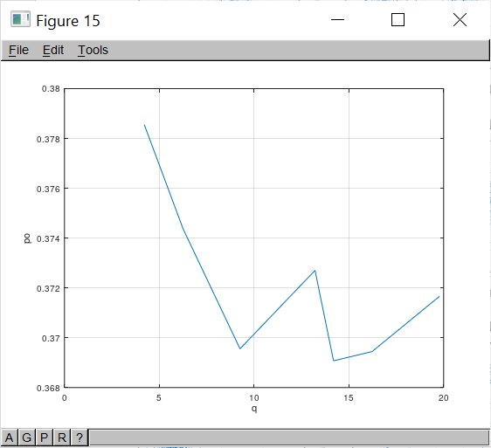Activate rotate mode with R button
The image size is (491, 448).
[62, 438]
